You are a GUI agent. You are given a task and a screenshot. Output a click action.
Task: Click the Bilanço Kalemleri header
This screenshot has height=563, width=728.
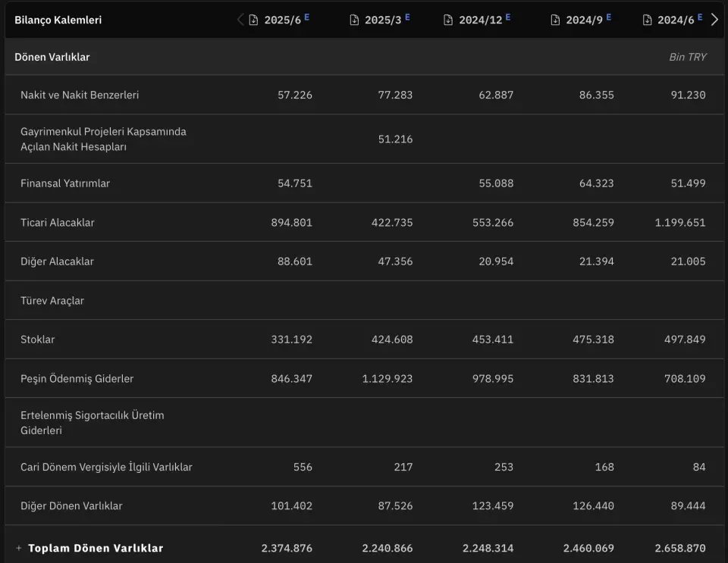(58, 20)
